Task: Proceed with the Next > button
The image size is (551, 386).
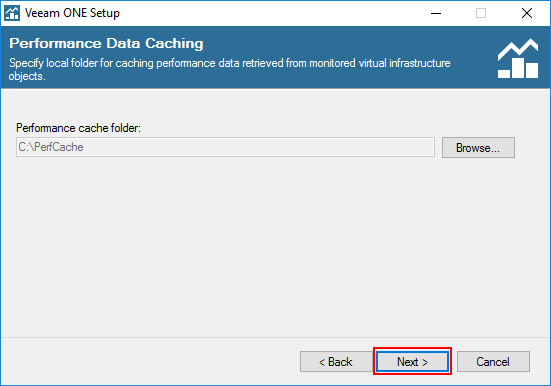Action: [x=412, y=361]
